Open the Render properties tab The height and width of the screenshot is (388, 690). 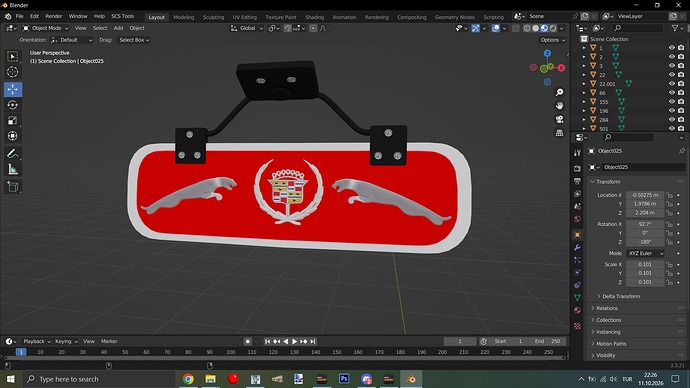[577, 168]
